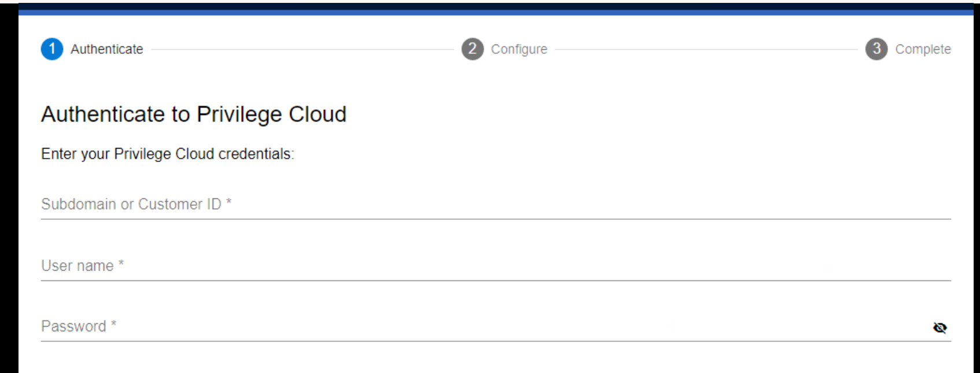
Task: Jump to the Configure stage of the wizard
Action: coord(519,49)
